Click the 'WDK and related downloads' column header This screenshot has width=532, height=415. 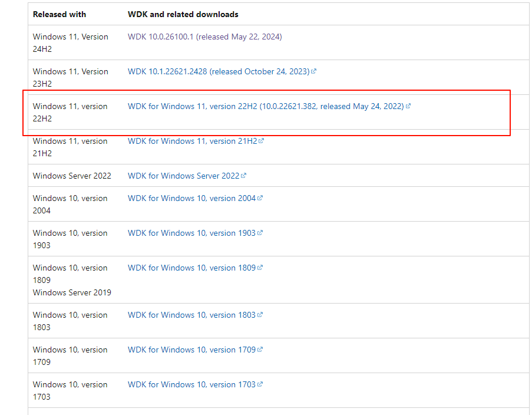pos(183,14)
